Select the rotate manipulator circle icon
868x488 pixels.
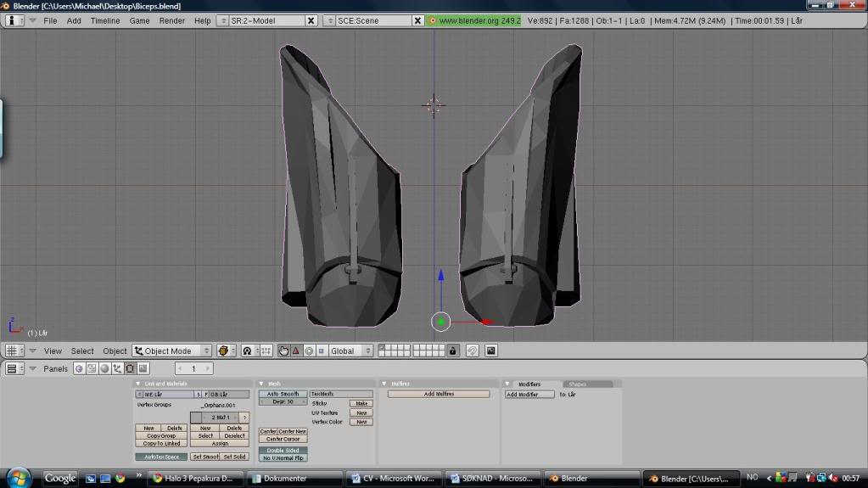309,351
